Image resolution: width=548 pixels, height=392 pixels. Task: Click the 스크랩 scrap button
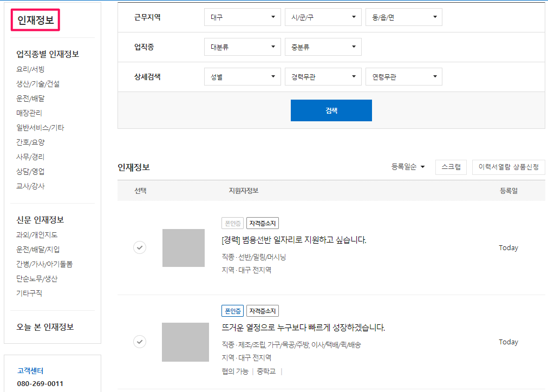[x=451, y=167]
